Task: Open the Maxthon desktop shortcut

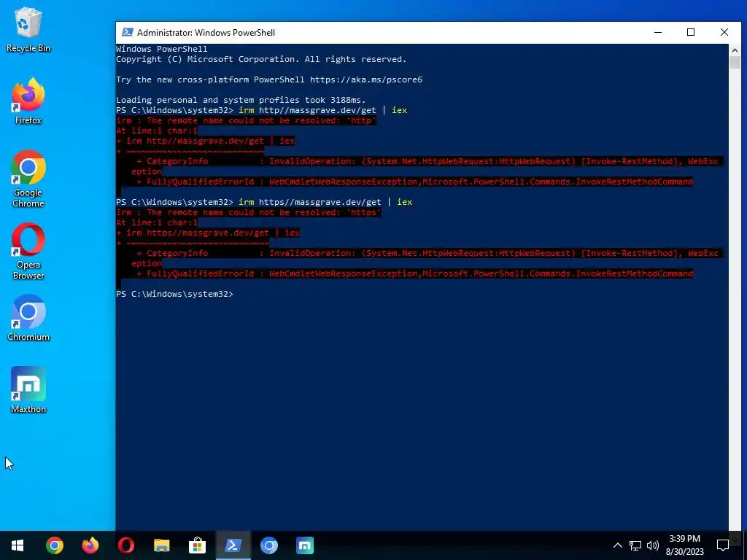Action: (x=28, y=390)
